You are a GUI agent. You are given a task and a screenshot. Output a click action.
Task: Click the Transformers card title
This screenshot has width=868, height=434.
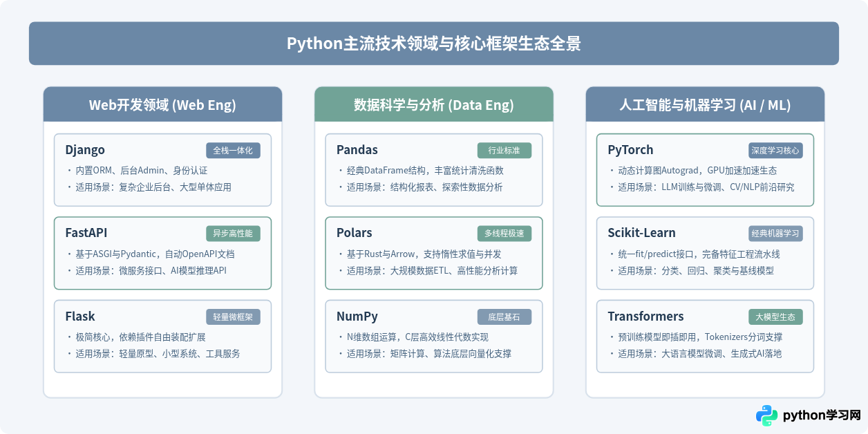(646, 317)
